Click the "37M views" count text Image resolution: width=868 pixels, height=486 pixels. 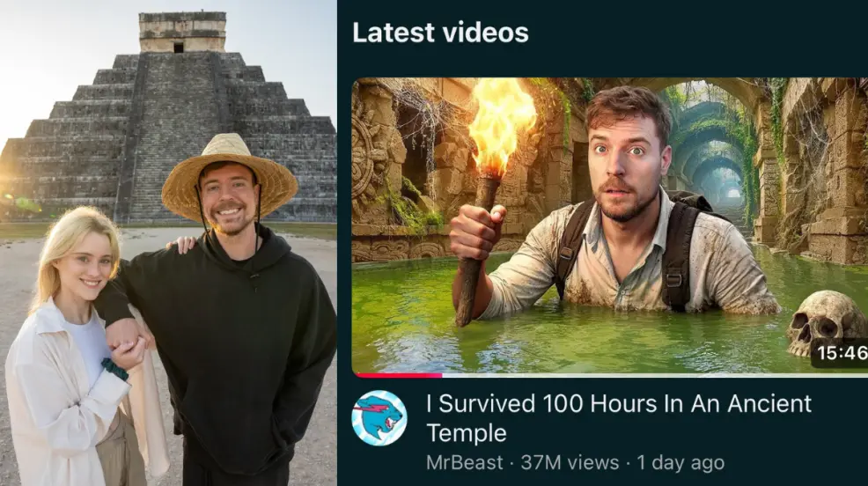tap(570, 462)
